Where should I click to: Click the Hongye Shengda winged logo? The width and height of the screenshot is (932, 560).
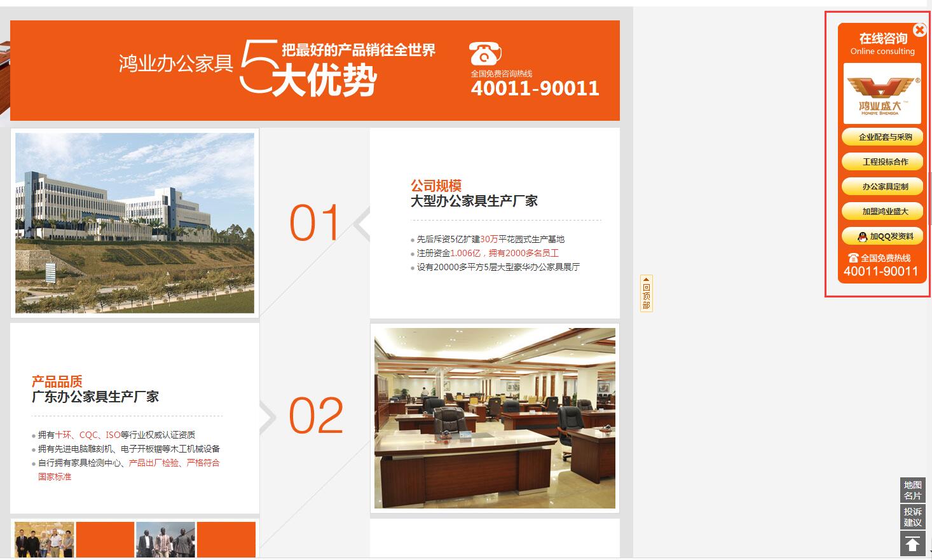[882, 92]
